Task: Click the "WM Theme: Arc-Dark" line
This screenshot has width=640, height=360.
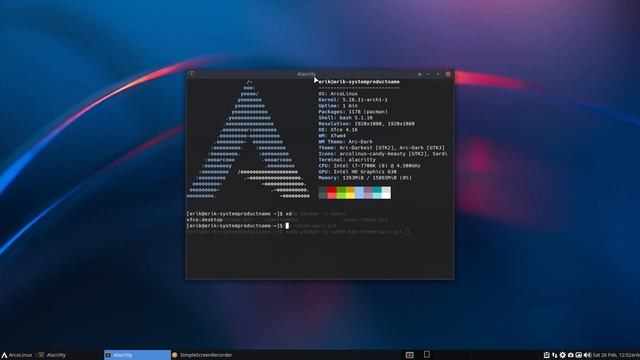Action: point(345,142)
